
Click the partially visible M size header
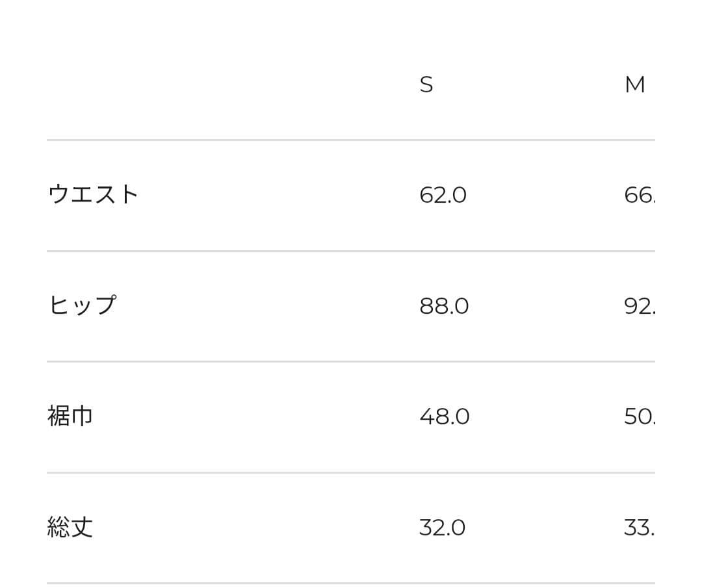[x=634, y=85]
